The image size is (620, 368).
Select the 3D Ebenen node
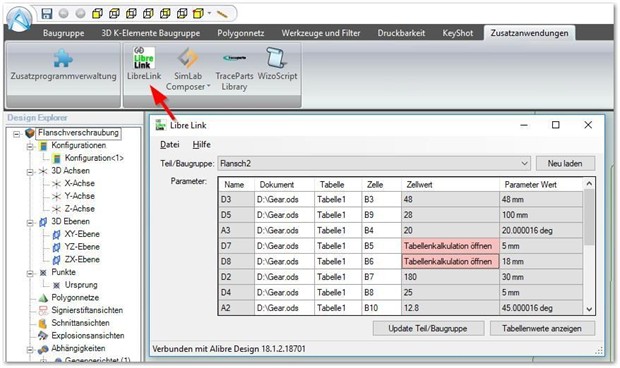tap(70, 221)
